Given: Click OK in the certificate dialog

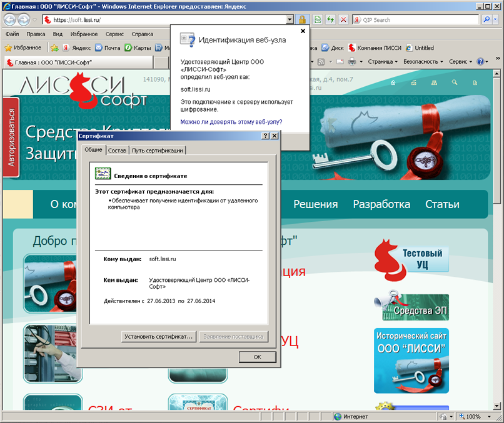Looking at the screenshot, I should pyautogui.click(x=257, y=357).
